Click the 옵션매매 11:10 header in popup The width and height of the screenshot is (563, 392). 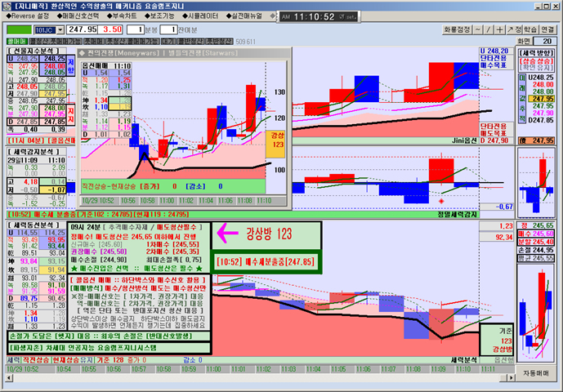106,65
